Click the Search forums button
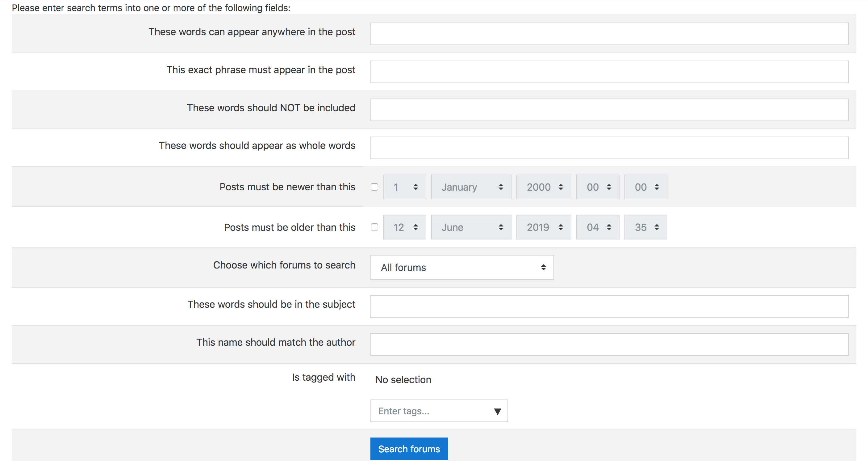Image resolution: width=868 pixels, height=461 pixels. click(409, 449)
